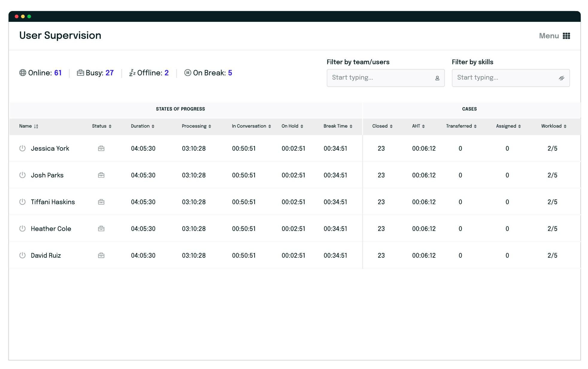Screen dimensions: 588x369
Task: Open Heather Cole's user row
Action: [x=295, y=229]
